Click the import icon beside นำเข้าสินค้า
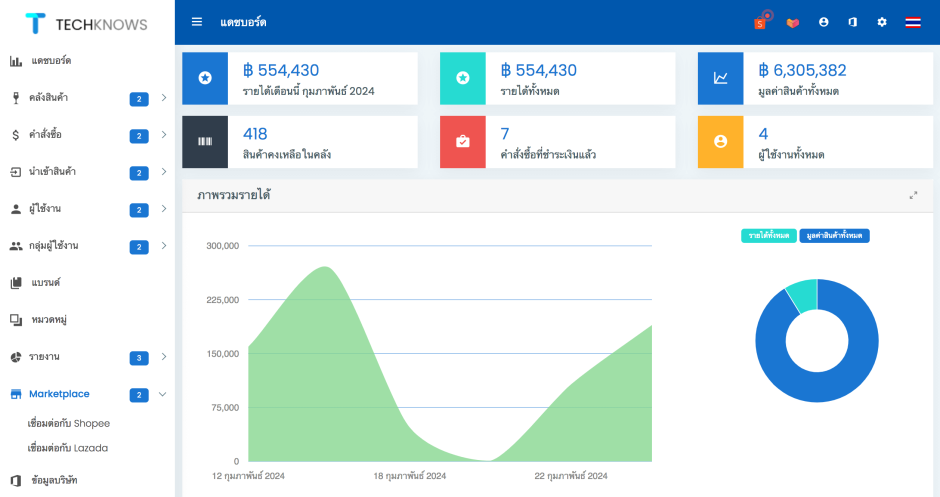 point(16,172)
